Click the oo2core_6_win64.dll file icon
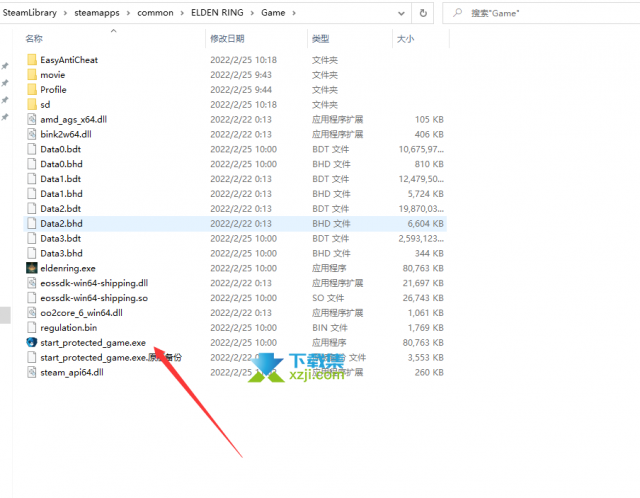The height and width of the screenshot is (498, 640). [x=32, y=313]
